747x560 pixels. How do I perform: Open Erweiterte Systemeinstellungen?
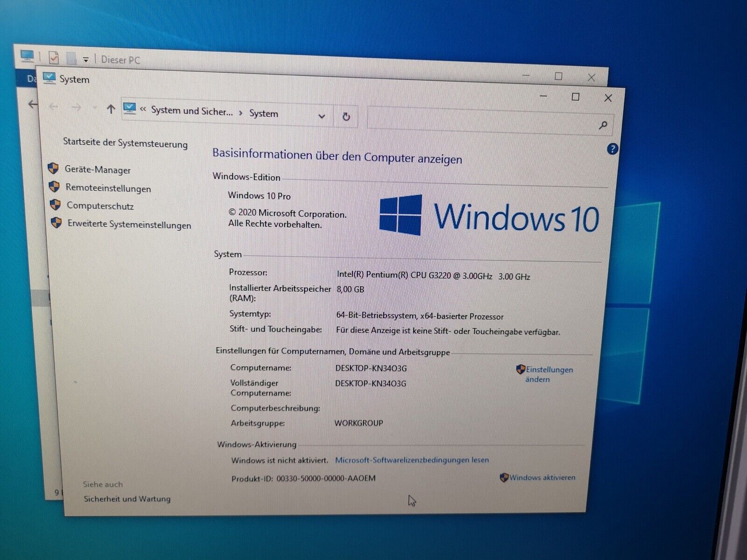point(129,224)
